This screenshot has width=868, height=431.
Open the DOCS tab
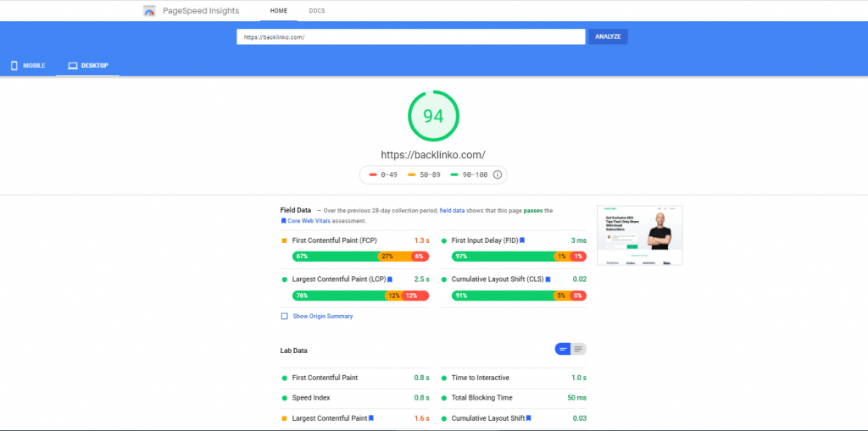point(317,10)
